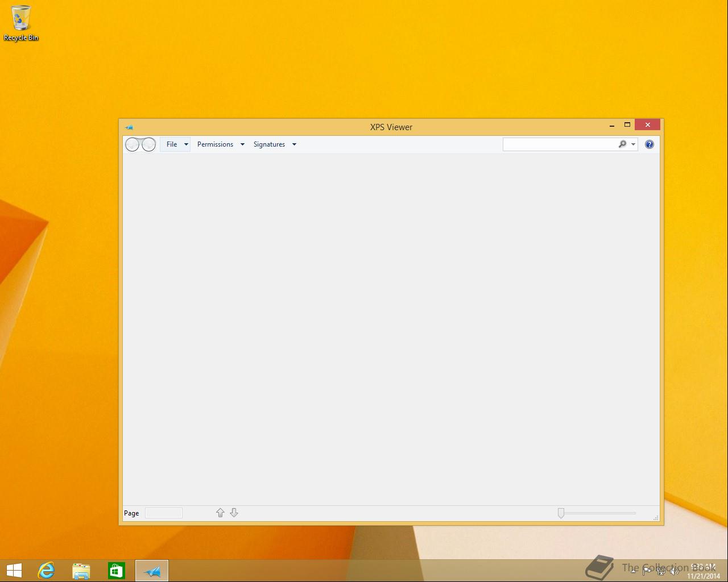The height and width of the screenshot is (582, 728).
Task: Open the File menu
Action: (x=172, y=144)
